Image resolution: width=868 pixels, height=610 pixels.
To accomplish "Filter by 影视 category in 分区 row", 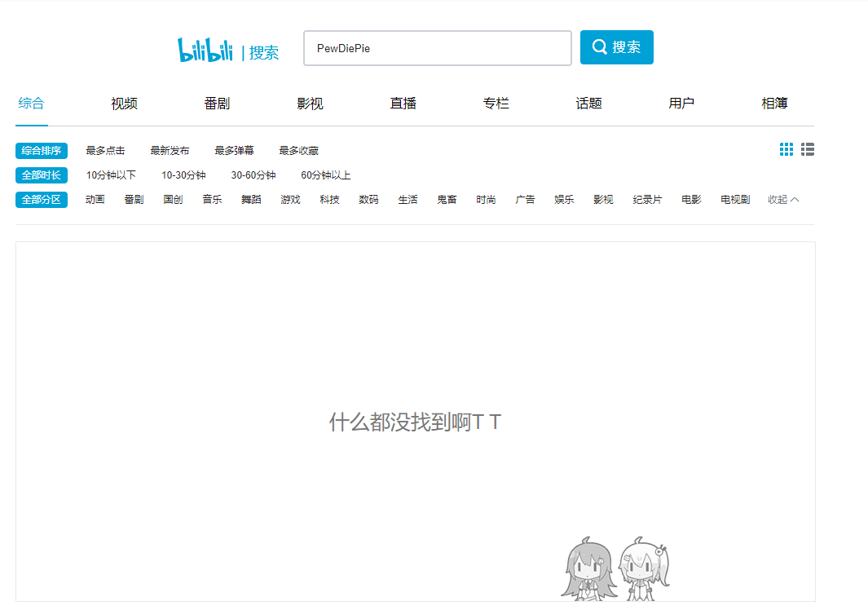I will pyautogui.click(x=603, y=200).
